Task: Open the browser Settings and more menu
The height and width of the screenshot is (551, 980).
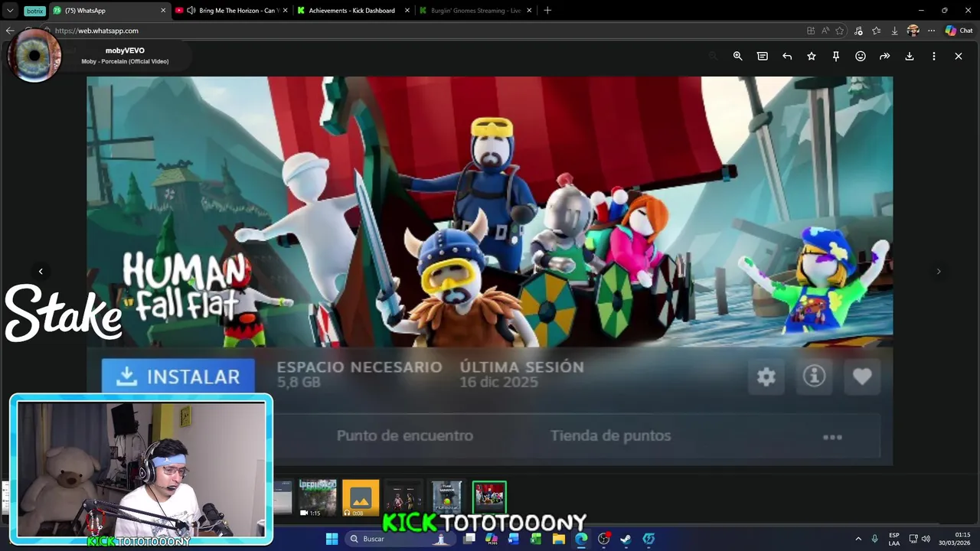Action: point(931,31)
